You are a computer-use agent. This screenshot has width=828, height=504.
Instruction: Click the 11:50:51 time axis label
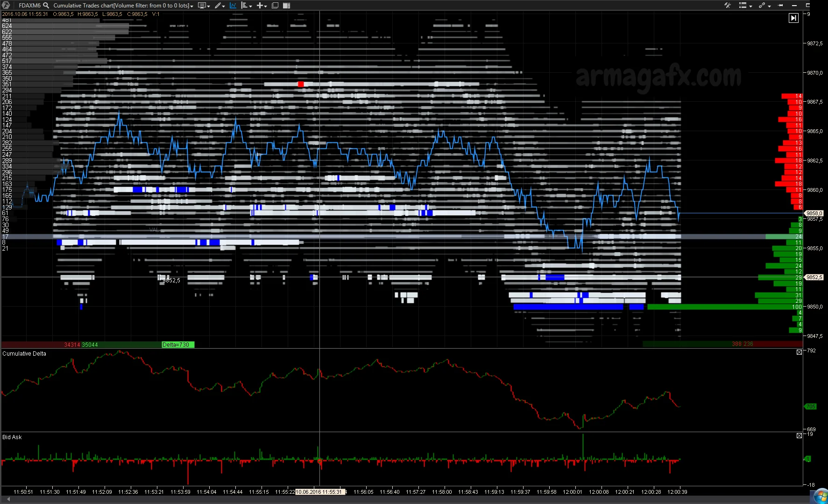pyautogui.click(x=23, y=492)
